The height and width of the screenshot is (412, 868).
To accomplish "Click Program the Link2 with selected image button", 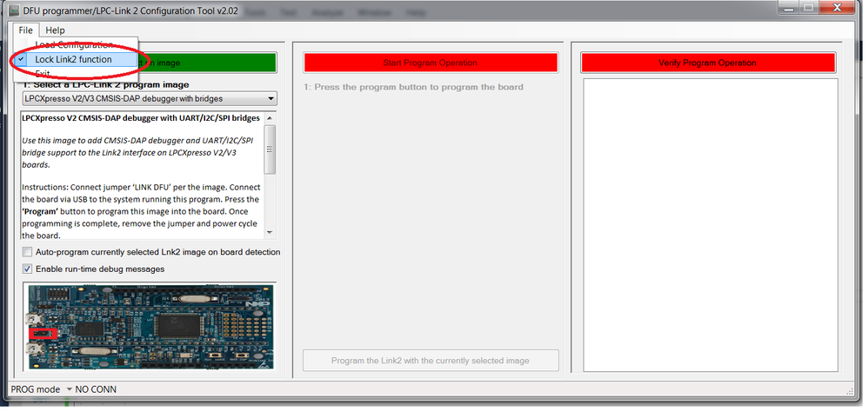I will pyautogui.click(x=431, y=361).
